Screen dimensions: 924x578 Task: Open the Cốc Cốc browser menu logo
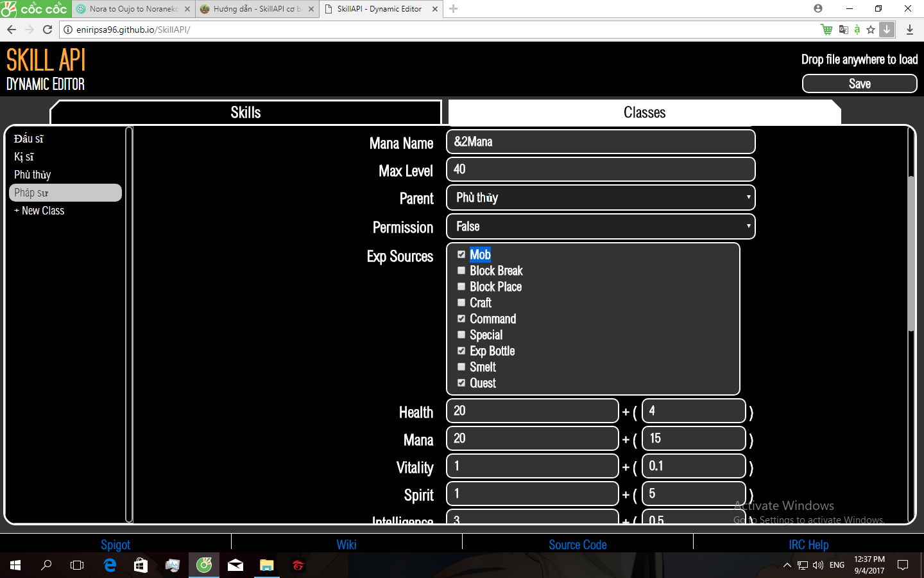pos(35,8)
